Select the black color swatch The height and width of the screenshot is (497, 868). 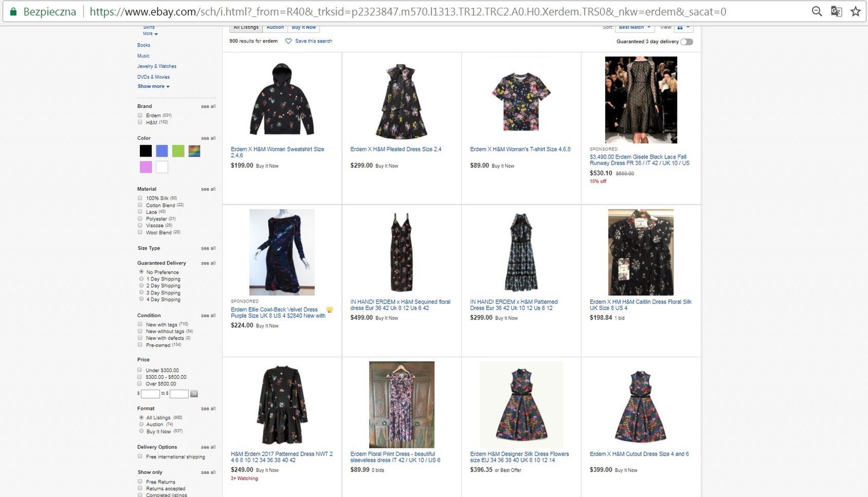coord(146,151)
